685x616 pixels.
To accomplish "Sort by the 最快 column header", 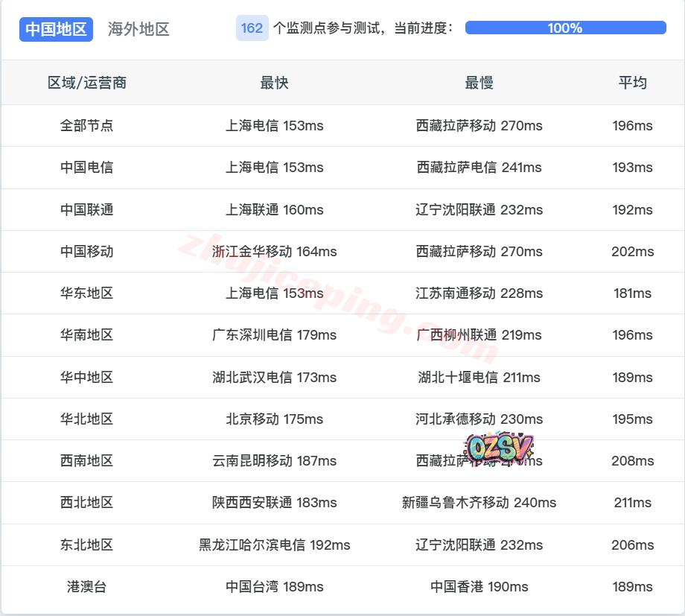I will coord(274,83).
